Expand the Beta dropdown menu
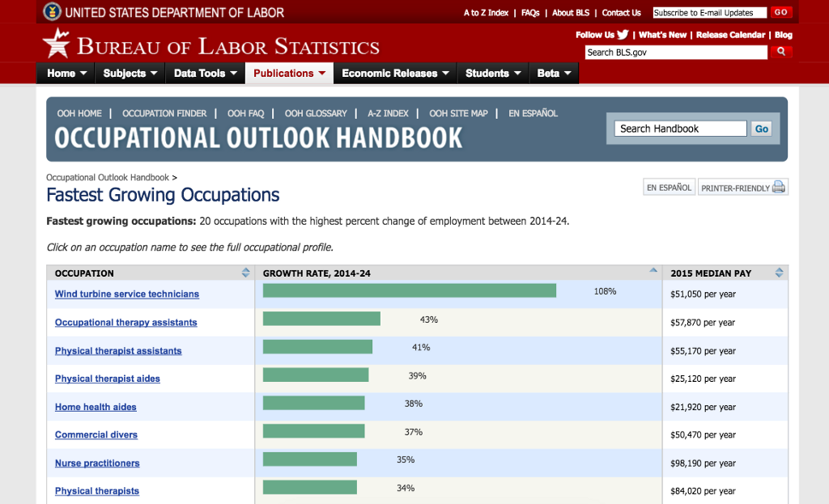The width and height of the screenshot is (829, 504). click(554, 74)
